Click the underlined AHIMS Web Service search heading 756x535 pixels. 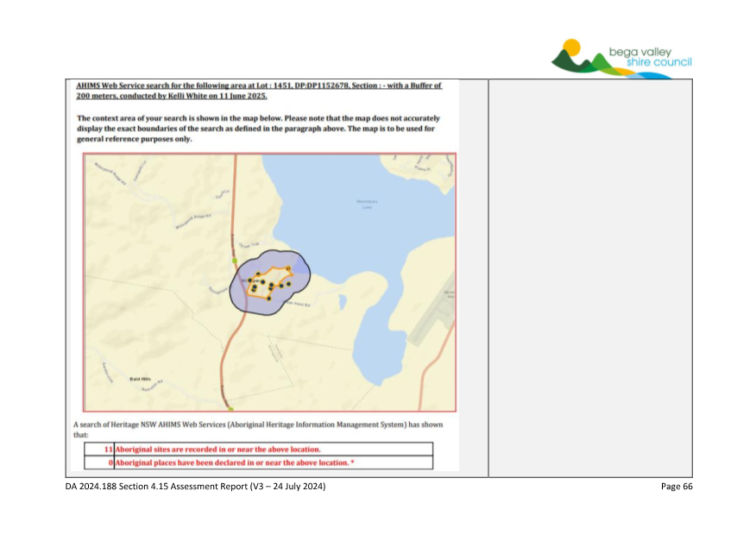[x=258, y=91]
